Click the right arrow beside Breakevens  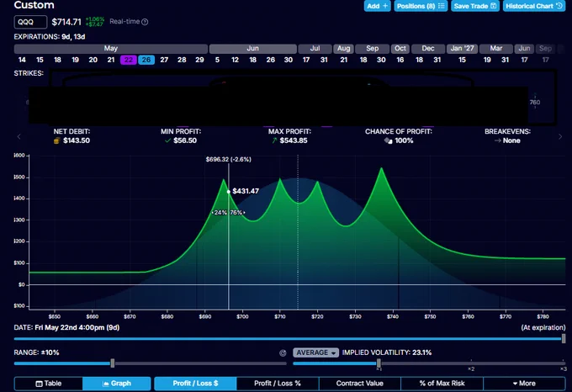(x=560, y=136)
